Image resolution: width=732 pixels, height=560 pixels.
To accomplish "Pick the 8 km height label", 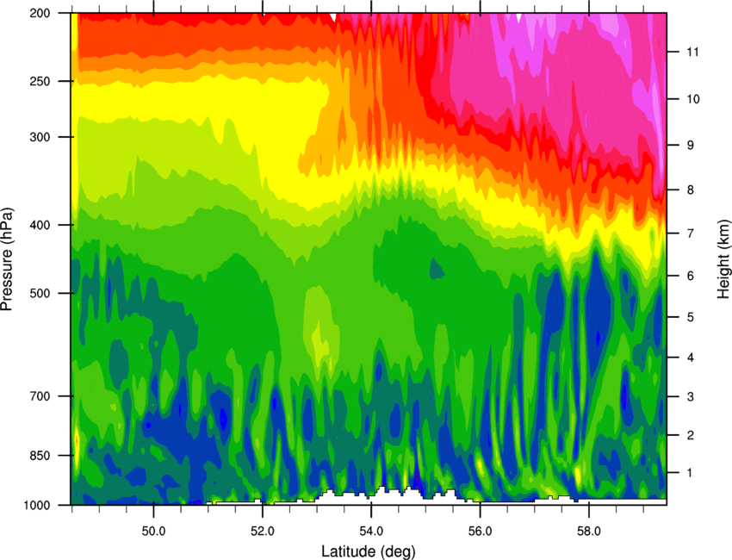I will [x=690, y=190].
